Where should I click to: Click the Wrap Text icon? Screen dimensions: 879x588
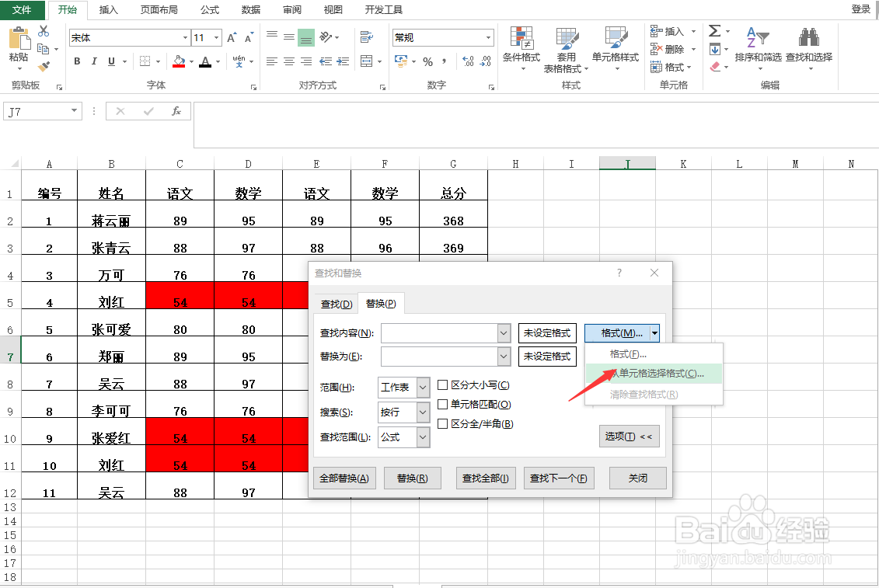tap(367, 37)
